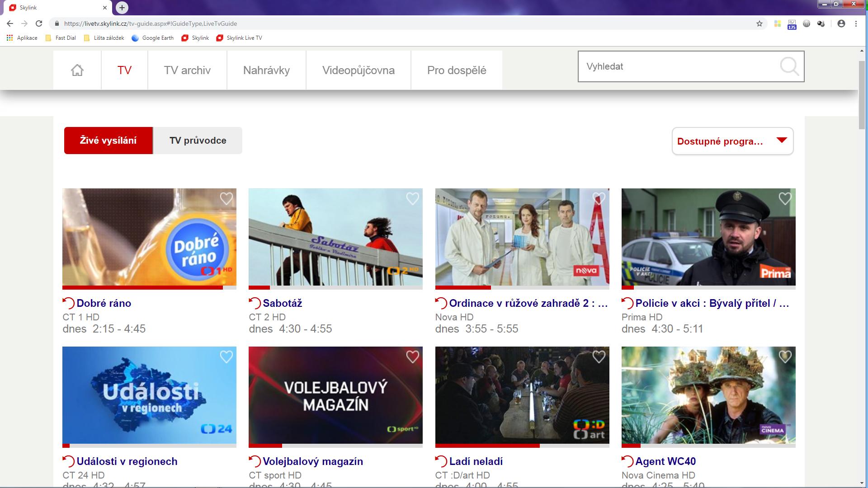The height and width of the screenshot is (488, 868).
Task: Open Volejbalový magazín thumbnail
Action: pos(335,395)
